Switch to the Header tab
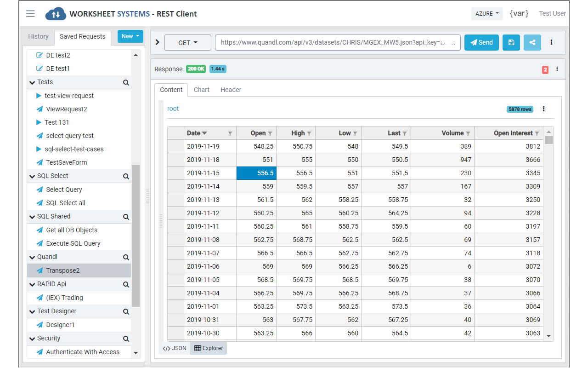 pos(231,90)
